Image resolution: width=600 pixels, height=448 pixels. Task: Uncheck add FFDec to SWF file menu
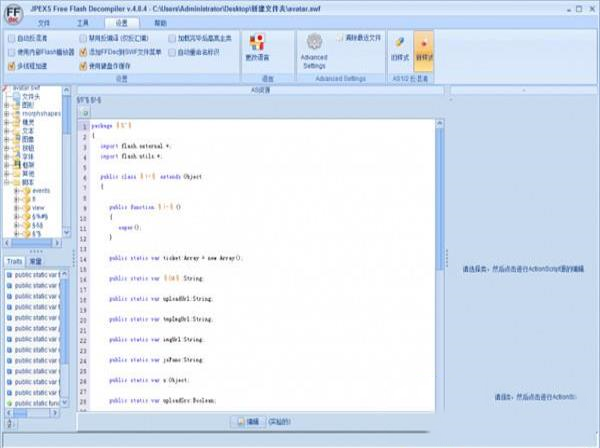pyautogui.click(x=83, y=52)
